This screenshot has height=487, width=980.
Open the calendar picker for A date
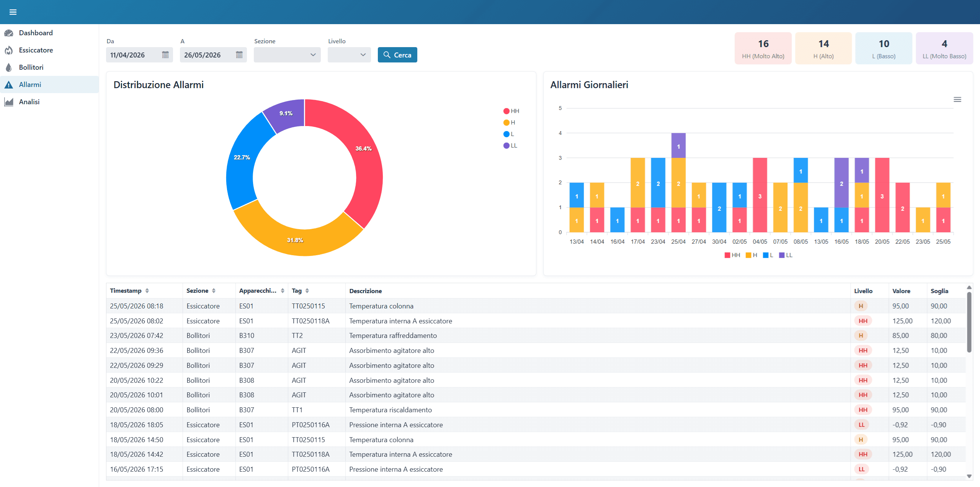pos(239,55)
